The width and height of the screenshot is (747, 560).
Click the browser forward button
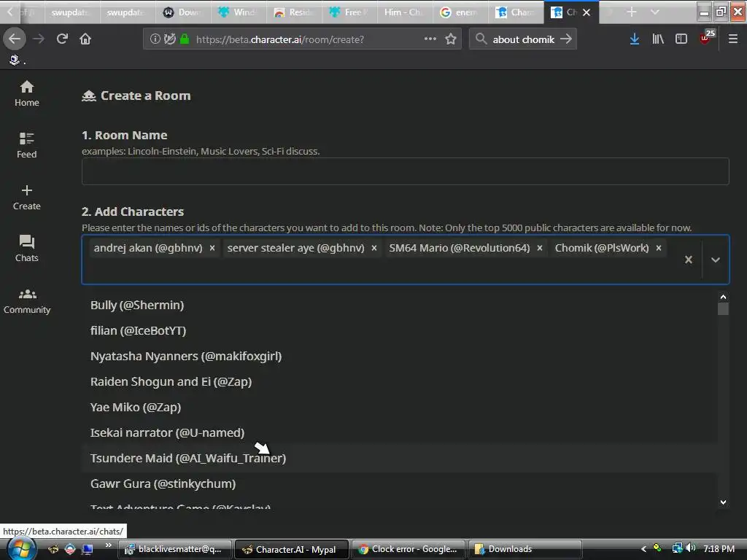(39, 39)
